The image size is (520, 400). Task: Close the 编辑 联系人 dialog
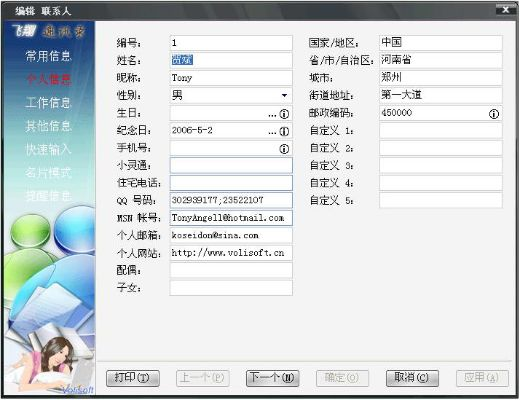point(506,10)
